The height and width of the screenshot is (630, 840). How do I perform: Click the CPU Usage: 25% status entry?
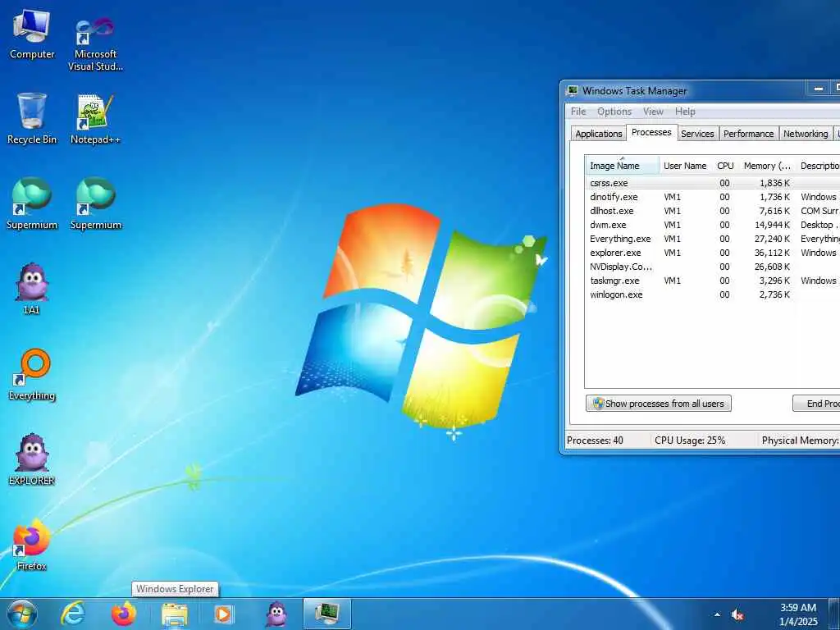[690, 441]
